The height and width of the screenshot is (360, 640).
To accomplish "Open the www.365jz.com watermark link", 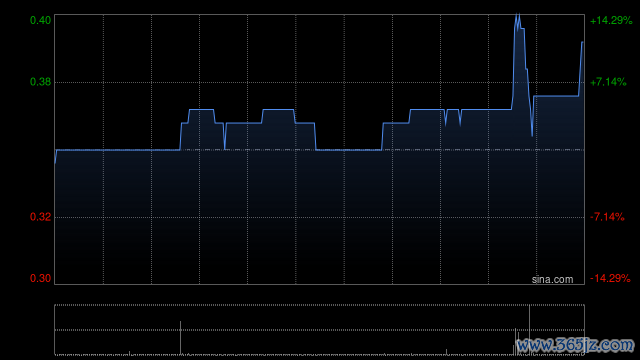I will pos(575,345).
